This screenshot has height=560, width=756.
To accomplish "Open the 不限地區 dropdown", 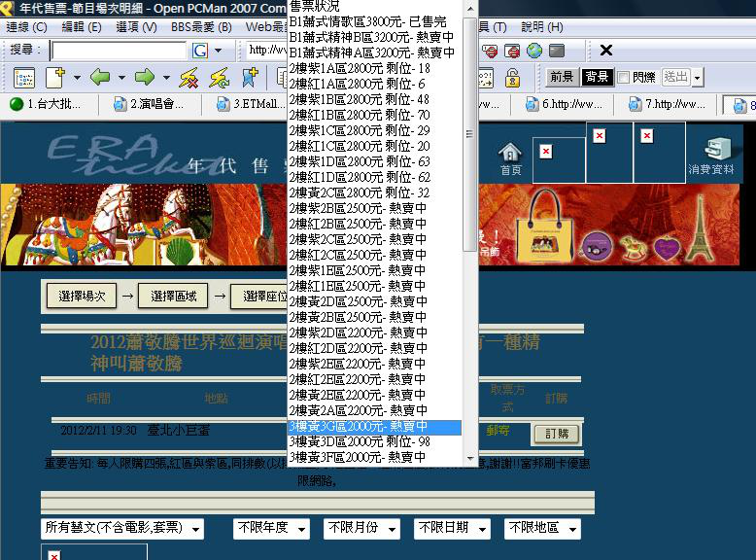I will click(542, 528).
